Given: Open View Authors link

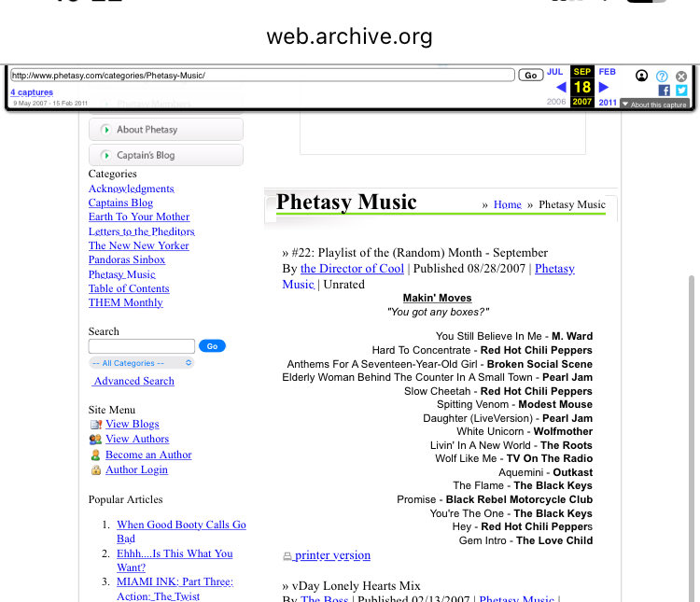Looking at the screenshot, I should (137, 440).
